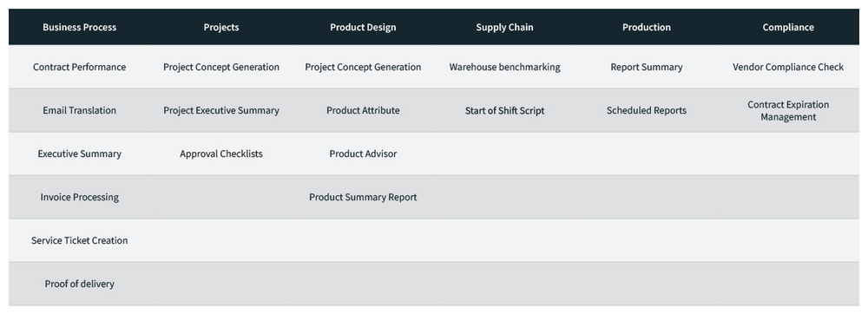Select Scheduled Reports item
This screenshot has width=868, height=314.
point(647,110)
